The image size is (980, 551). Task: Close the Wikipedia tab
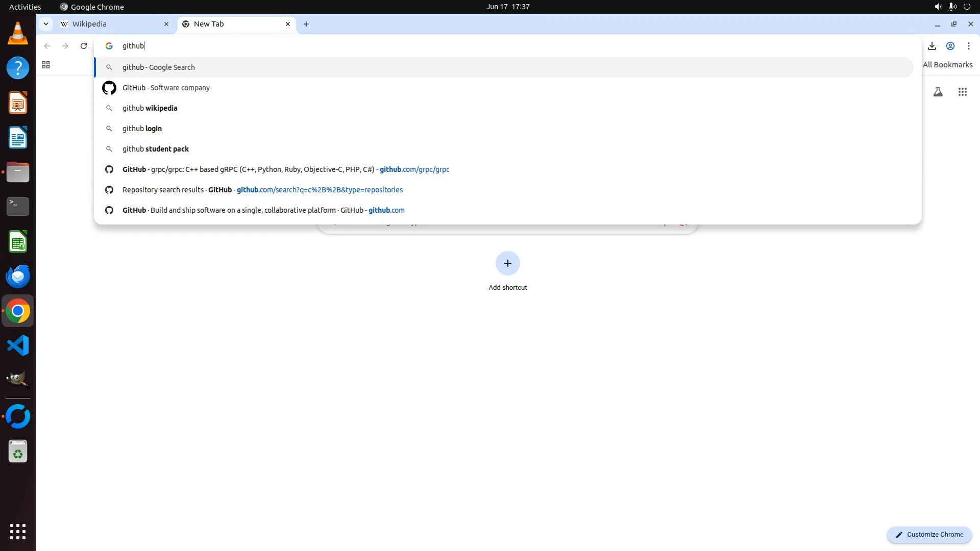(x=166, y=24)
